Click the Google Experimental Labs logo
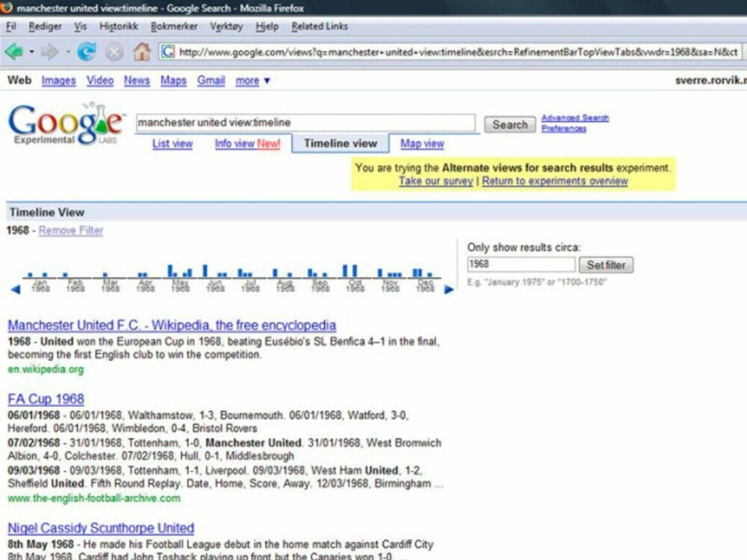This screenshot has height=560, width=747. (66, 123)
